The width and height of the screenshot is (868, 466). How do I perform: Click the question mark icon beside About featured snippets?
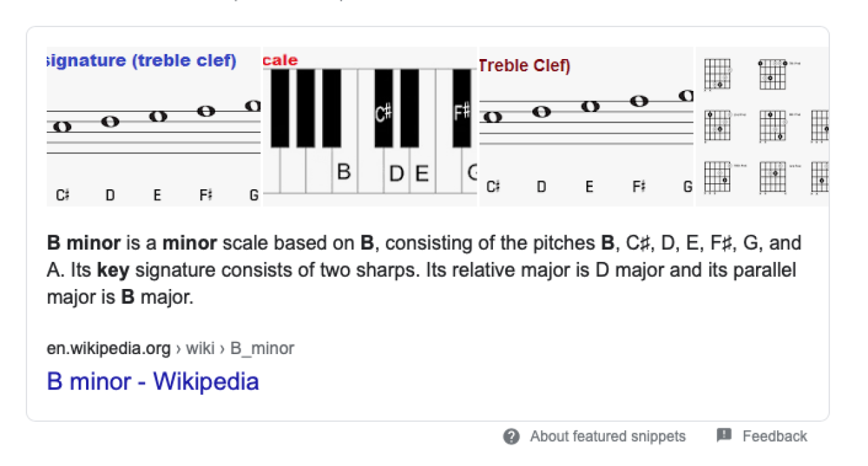tap(511, 436)
